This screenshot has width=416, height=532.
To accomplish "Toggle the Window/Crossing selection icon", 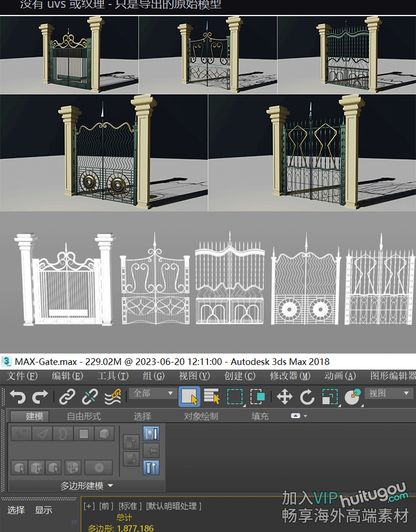I will coord(257,396).
